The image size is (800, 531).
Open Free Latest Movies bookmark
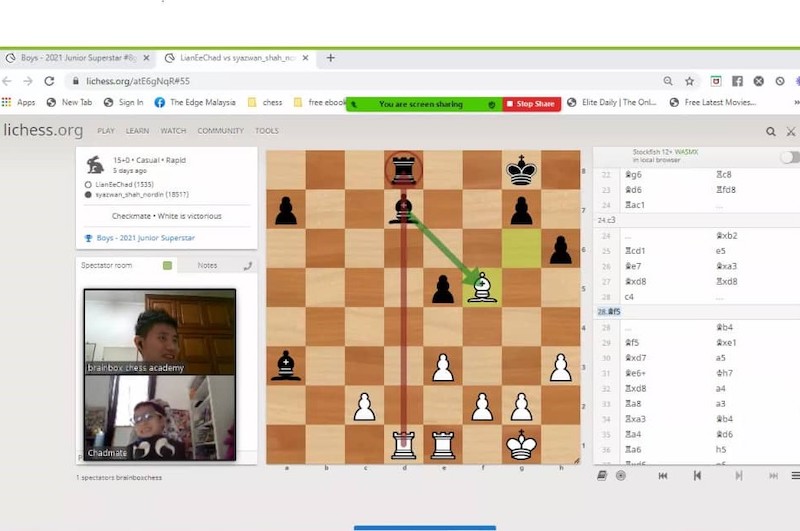click(713, 103)
